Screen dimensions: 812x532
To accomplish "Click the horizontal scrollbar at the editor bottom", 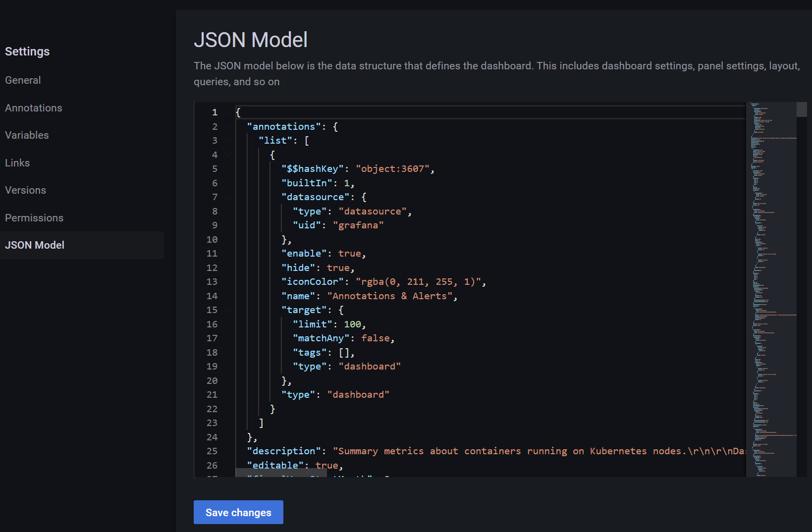I will 281,473.
